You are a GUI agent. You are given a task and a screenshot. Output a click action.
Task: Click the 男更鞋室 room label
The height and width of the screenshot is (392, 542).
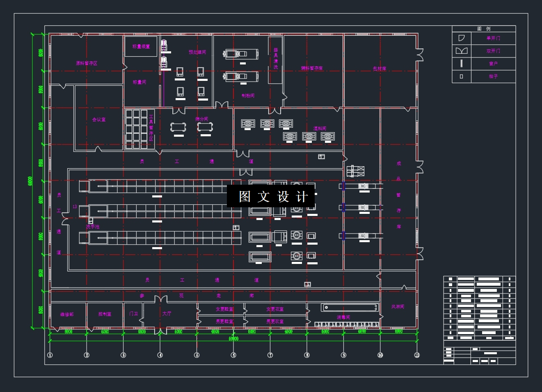tap(225, 321)
